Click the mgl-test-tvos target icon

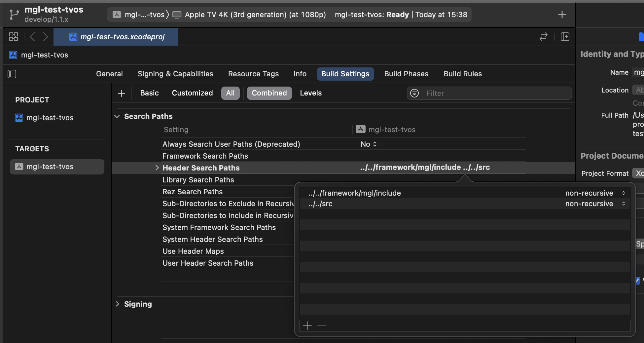pos(19,167)
